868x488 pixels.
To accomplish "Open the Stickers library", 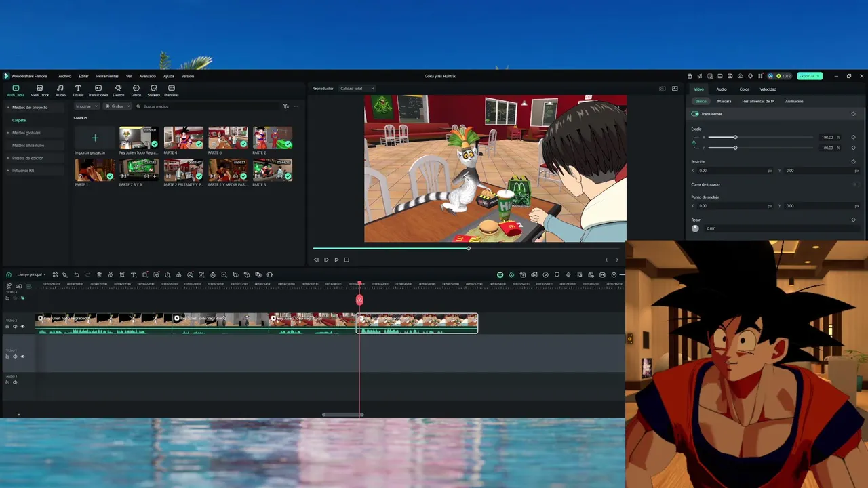I will click(154, 91).
